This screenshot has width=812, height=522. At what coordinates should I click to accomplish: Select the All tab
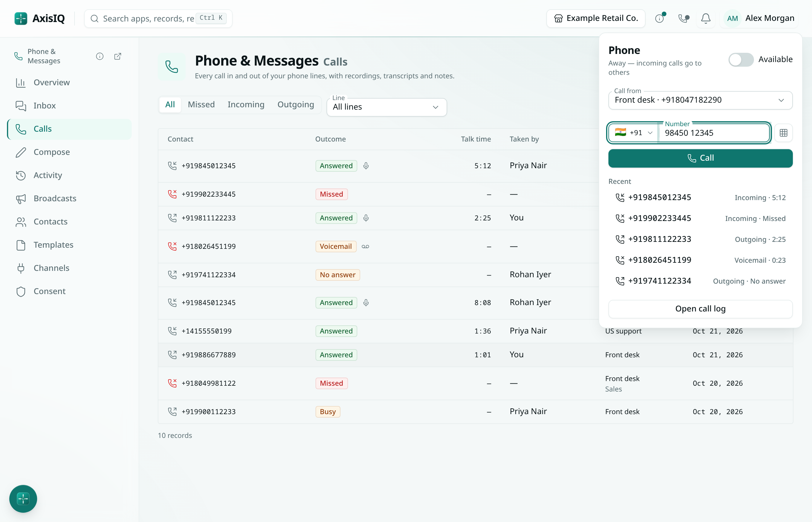(x=170, y=104)
